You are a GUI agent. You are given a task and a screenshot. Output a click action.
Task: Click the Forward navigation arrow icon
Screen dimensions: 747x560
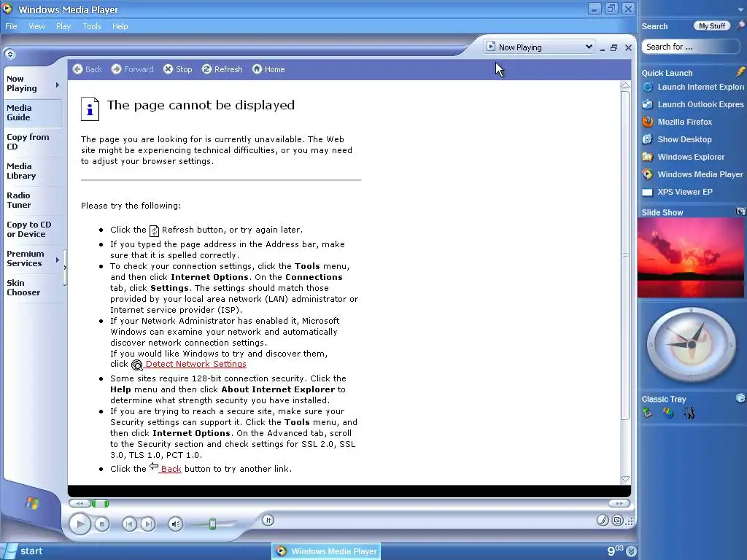pos(116,69)
